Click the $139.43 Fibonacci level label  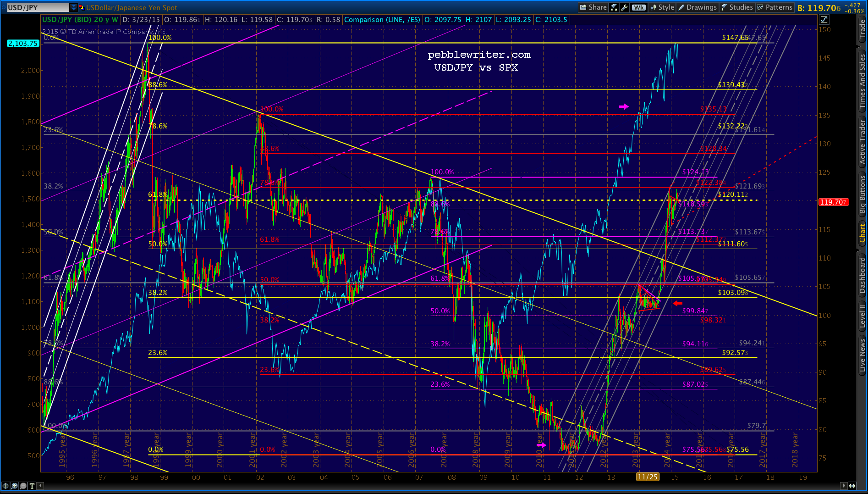(x=733, y=85)
